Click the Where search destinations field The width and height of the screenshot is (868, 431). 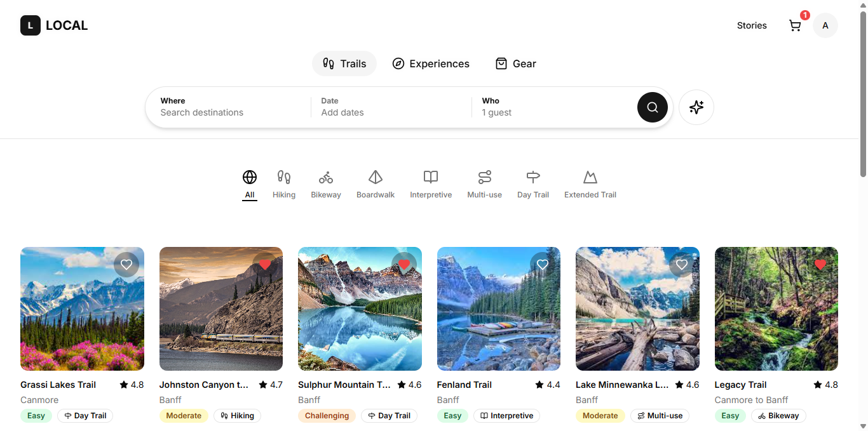229,107
